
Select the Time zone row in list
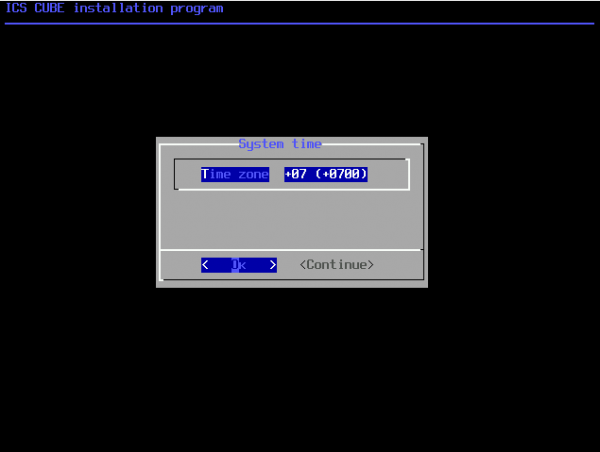coord(291,174)
